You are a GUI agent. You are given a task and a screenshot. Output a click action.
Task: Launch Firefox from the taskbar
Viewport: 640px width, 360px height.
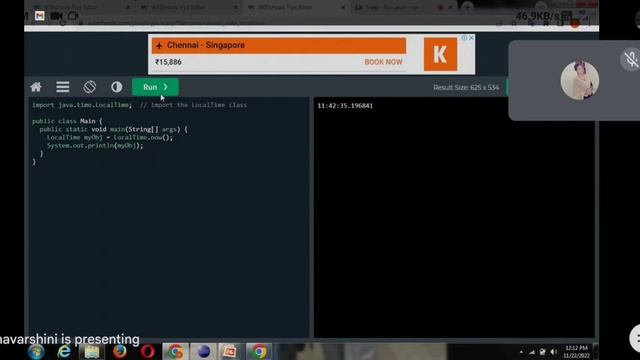click(x=120, y=352)
